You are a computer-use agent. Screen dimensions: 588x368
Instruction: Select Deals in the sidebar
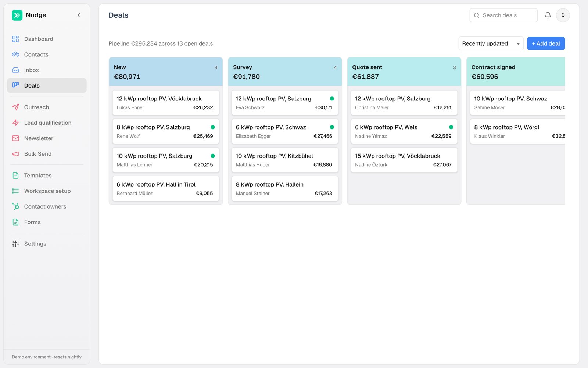point(47,85)
